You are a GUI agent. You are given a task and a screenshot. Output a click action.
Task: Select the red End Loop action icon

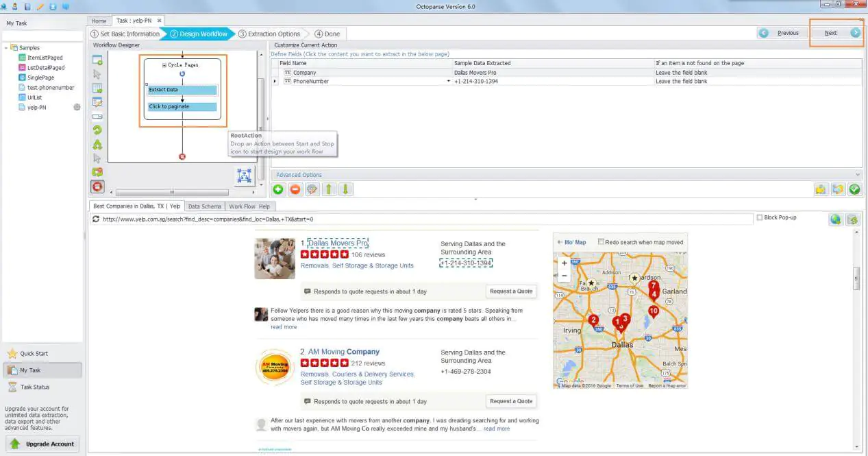point(98,187)
